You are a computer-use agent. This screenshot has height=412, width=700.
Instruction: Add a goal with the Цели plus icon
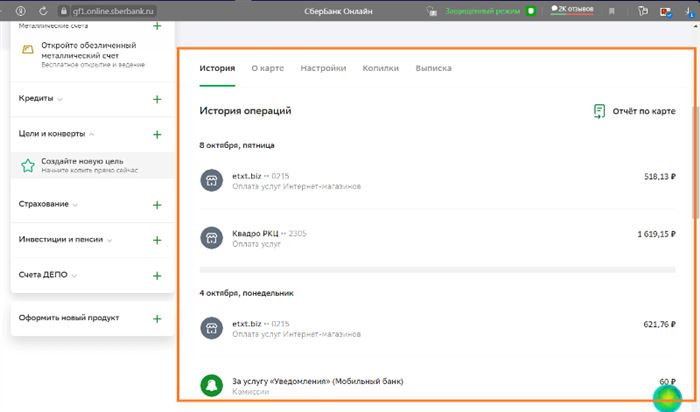pyautogui.click(x=157, y=134)
